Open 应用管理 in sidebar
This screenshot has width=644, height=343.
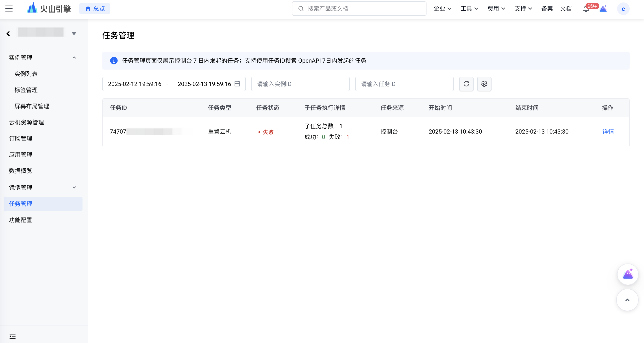coord(21,155)
